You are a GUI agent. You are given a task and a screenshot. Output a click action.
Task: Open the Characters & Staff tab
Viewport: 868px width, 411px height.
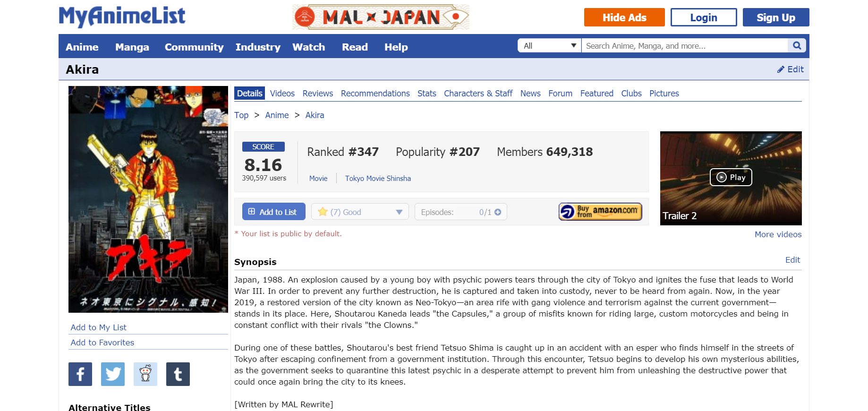click(478, 94)
